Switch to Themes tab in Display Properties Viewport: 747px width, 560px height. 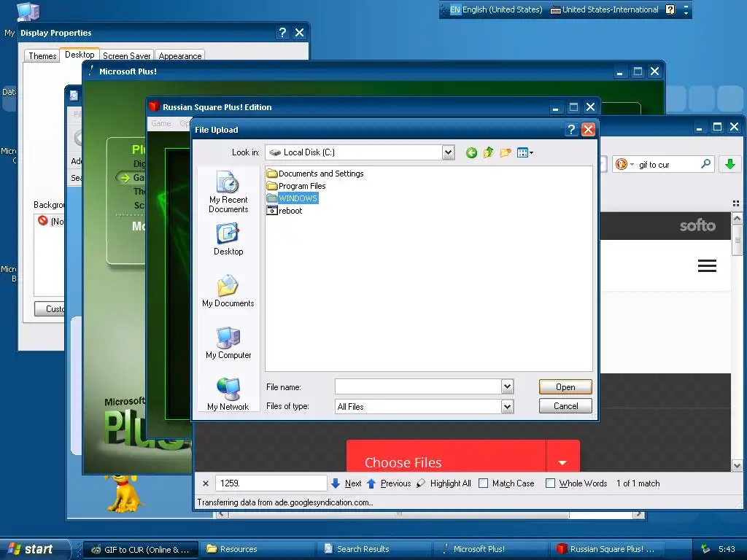(x=42, y=55)
